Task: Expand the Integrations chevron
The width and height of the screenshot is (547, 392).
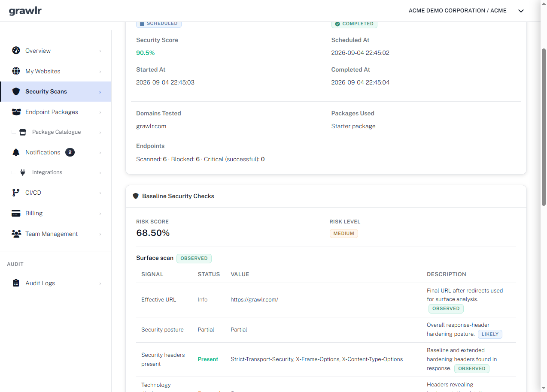Action: (x=100, y=173)
